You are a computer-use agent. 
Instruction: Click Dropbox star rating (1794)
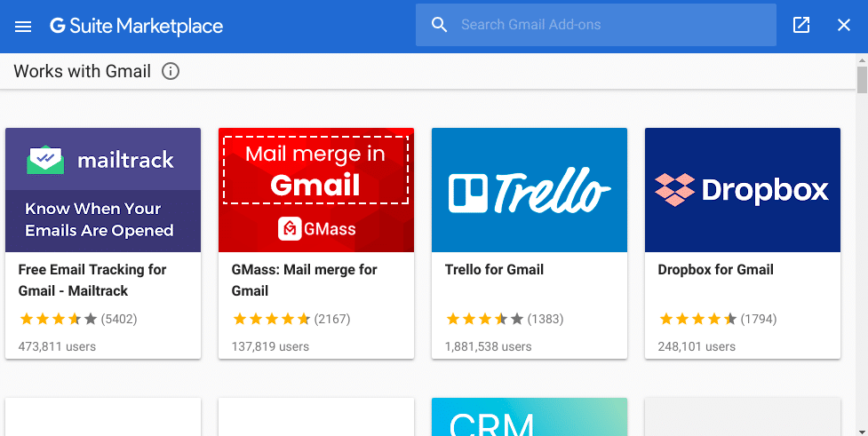(717, 319)
